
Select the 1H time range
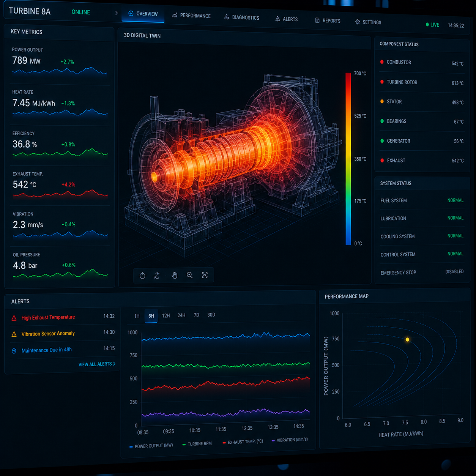[137, 316]
